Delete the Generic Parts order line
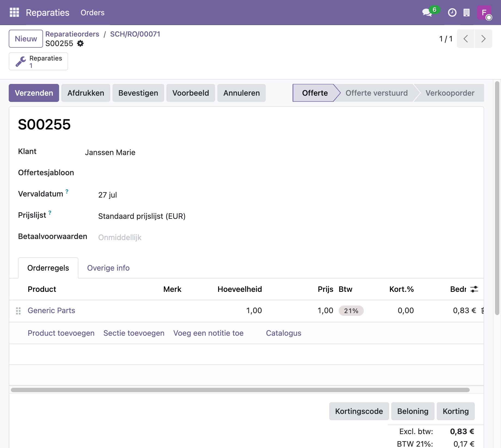Image resolution: width=501 pixels, height=448 pixels. 482,311
